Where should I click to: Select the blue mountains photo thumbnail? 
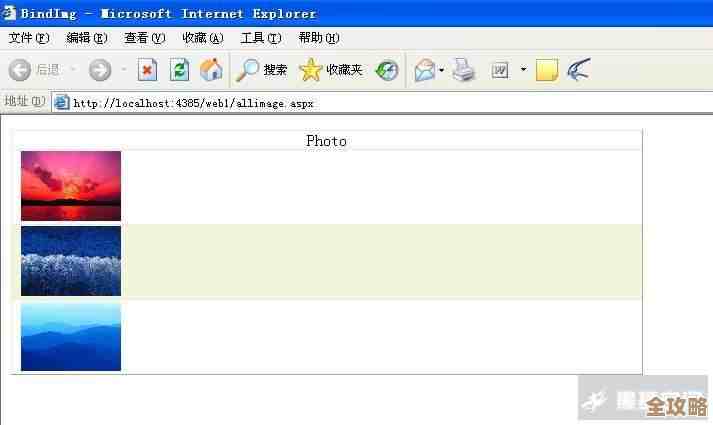[x=71, y=337]
